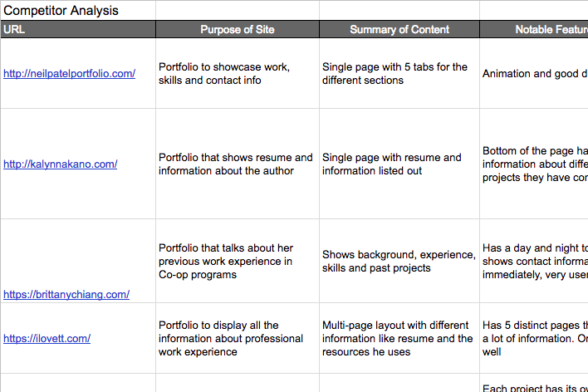Viewport: 588px width, 392px height.
Task: Select the Summary of Content header cell
Action: 399,30
